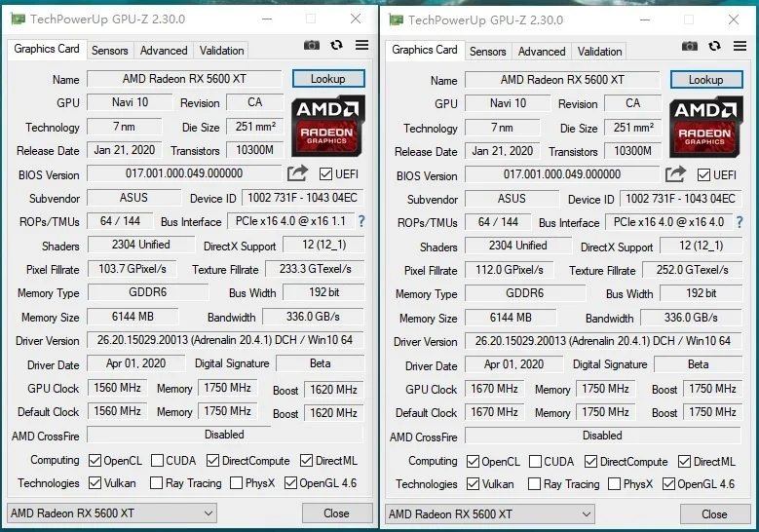This screenshot has height=532, width=759.
Task: Click the Close button in left window
Action: click(x=337, y=513)
